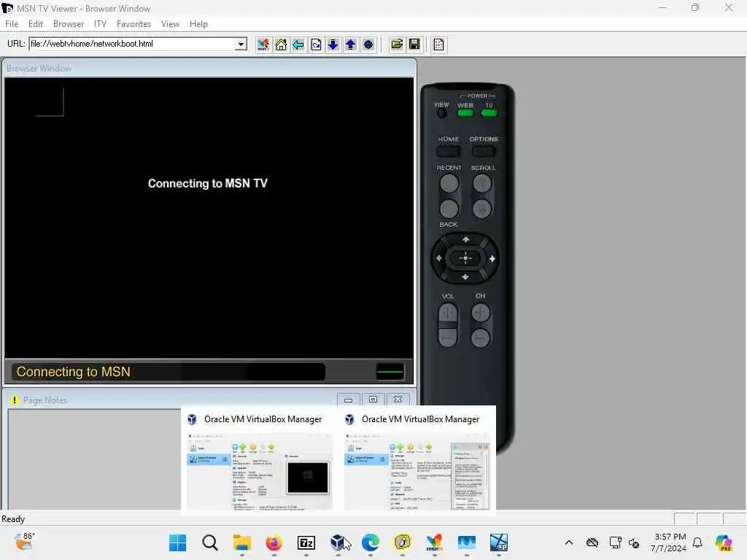747x560 pixels.
Task: Minimize the Page Notes panel
Action: 348,400
